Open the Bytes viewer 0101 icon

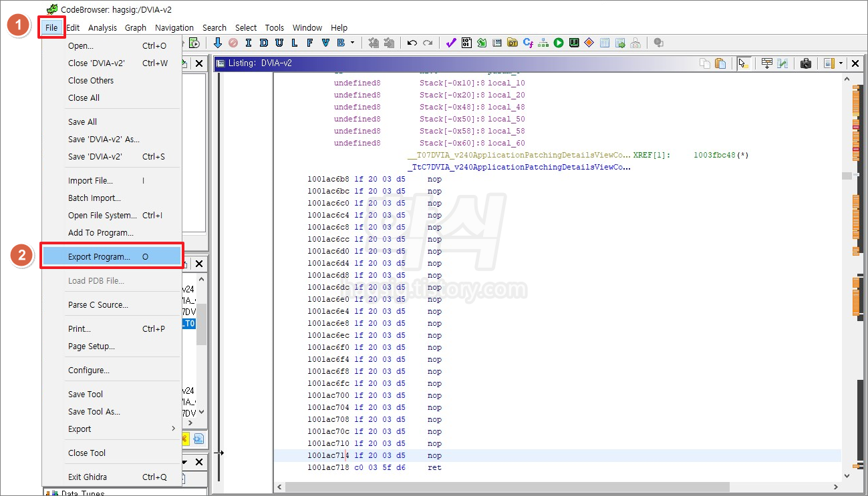coord(466,43)
